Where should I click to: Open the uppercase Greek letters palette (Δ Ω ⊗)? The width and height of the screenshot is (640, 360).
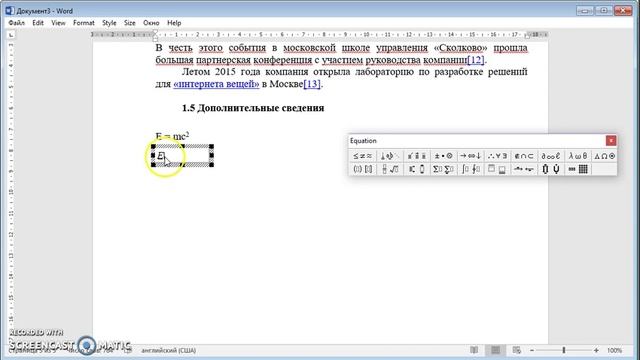point(604,156)
